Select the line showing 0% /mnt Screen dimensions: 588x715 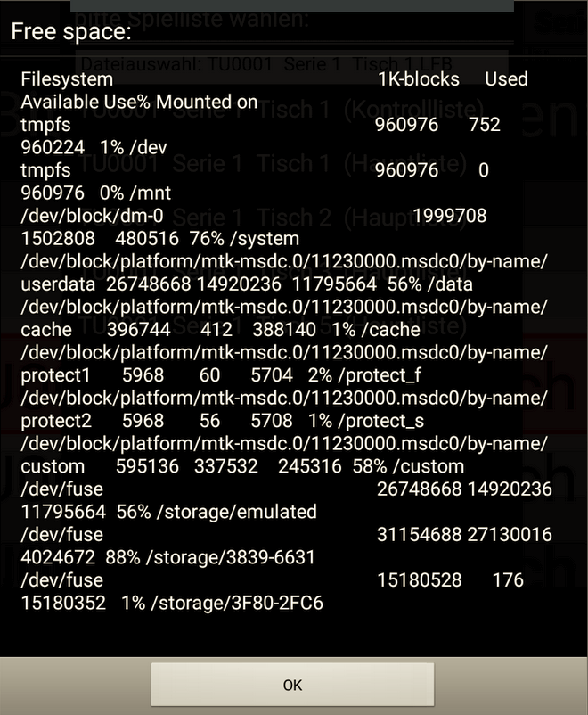(x=96, y=193)
